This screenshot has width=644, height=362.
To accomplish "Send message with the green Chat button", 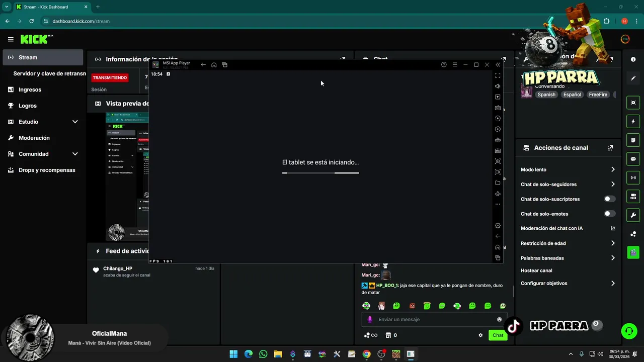I will pyautogui.click(x=498, y=335).
